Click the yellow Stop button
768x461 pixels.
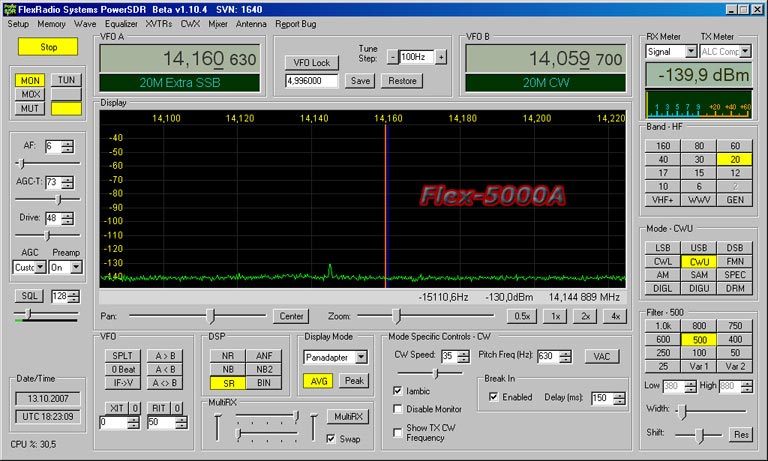tap(48, 47)
